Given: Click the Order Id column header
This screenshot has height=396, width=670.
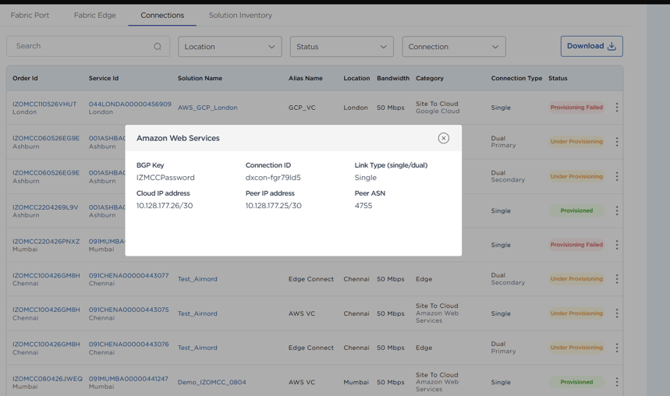Looking at the screenshot, I should [25, 78].
